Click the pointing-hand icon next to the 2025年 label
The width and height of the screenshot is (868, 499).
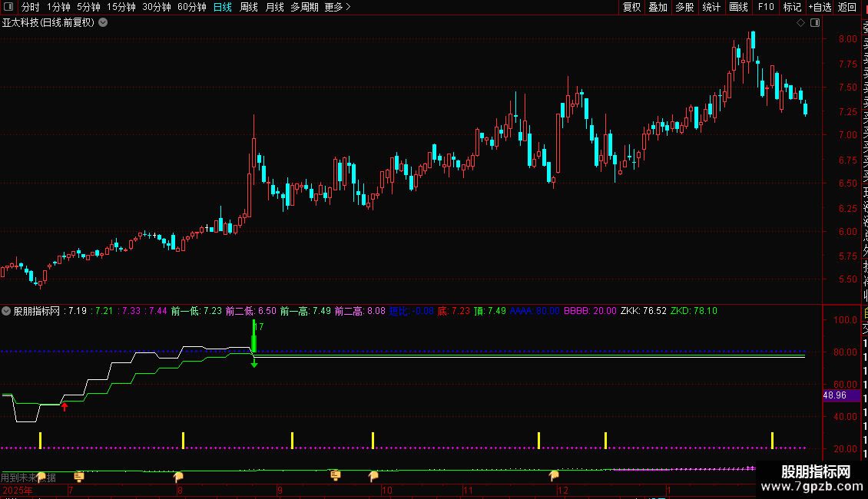click(x=41, y=478)
